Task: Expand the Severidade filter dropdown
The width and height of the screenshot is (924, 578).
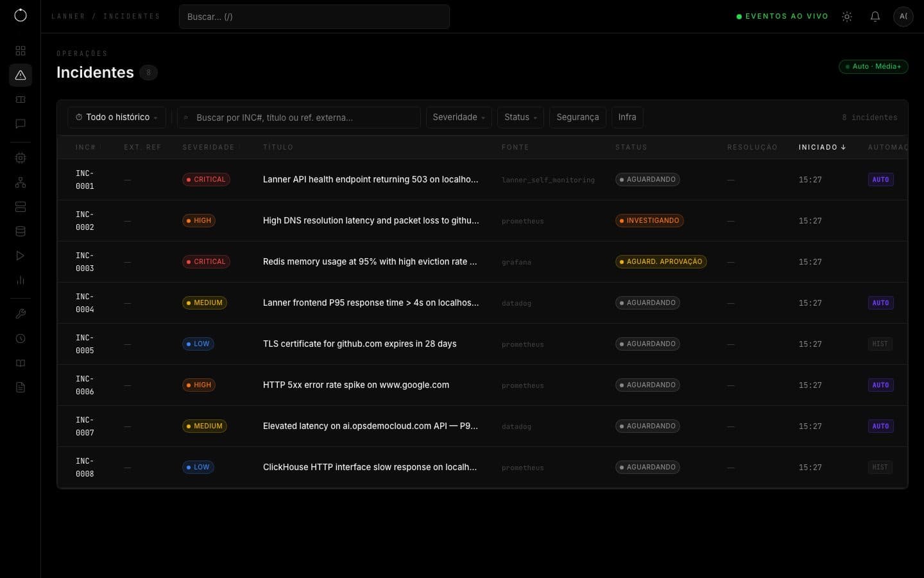Action: point(459,118)
